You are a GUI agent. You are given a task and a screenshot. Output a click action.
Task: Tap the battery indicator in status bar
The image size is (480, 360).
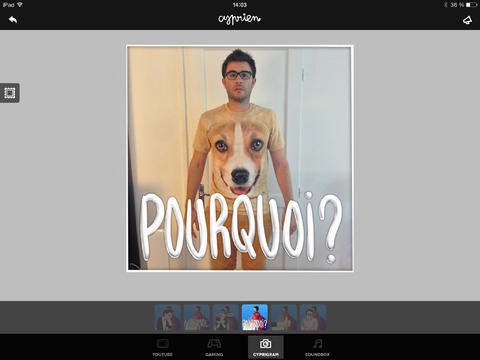coord(472,5)
